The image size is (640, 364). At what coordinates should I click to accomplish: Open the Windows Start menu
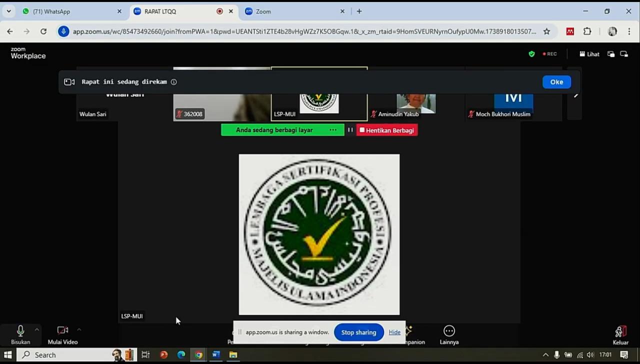8,355
